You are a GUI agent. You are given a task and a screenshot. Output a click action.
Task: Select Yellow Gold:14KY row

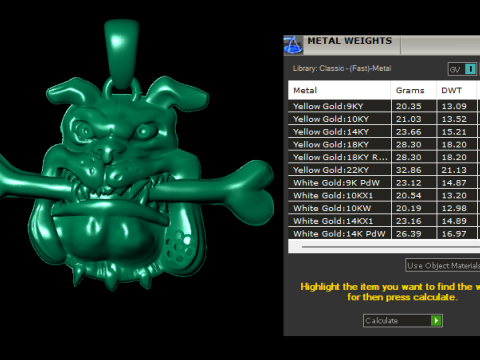tap(384, 132)
